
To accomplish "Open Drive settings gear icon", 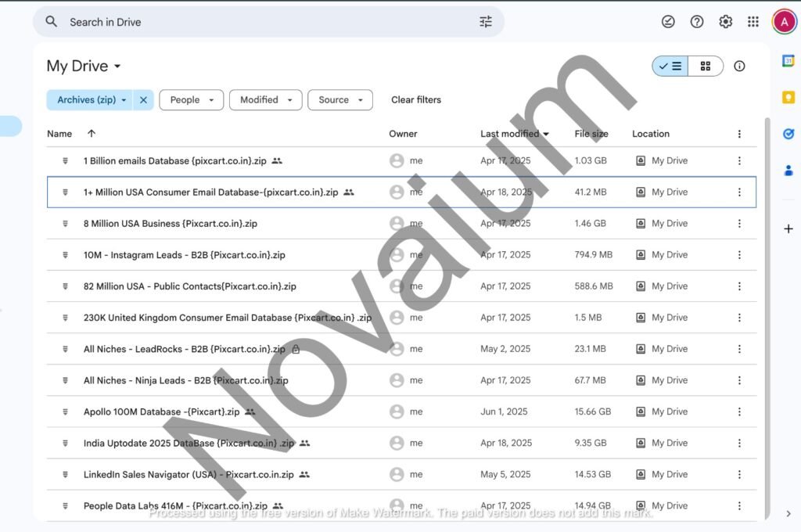I will pos(725,22).
